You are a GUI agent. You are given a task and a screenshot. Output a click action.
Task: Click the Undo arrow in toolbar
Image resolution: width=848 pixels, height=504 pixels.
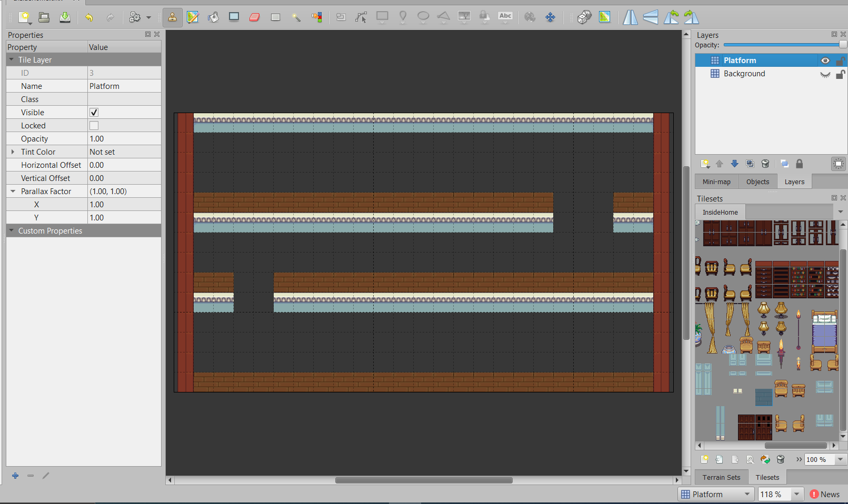point(89,17)
